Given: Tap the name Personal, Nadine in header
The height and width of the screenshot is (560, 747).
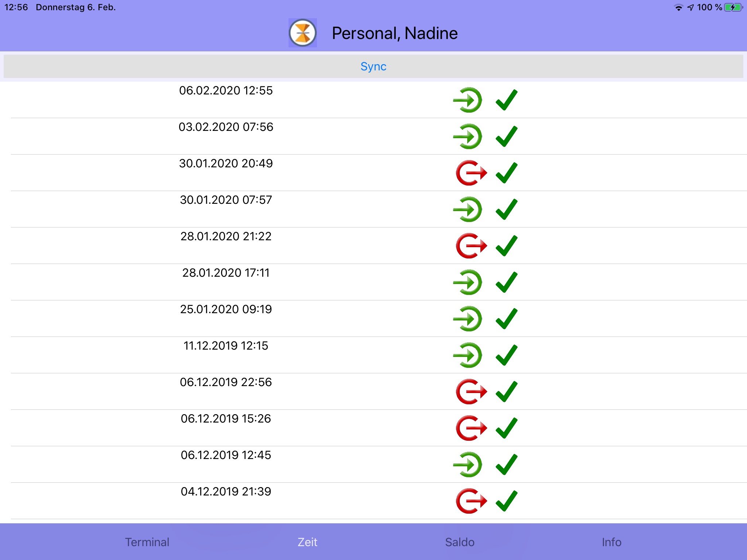Looking at the screenshot, I should pos(395,33).
